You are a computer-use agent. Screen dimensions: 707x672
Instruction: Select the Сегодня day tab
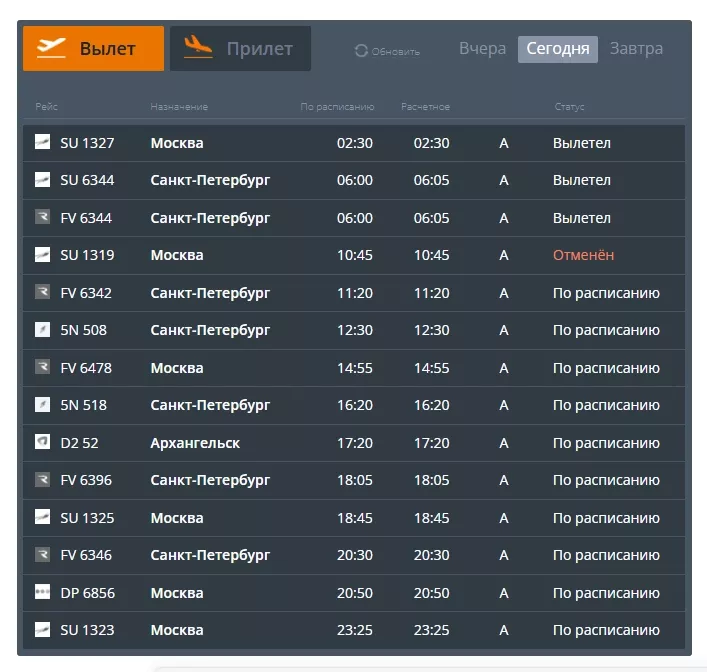coord(558,49)
